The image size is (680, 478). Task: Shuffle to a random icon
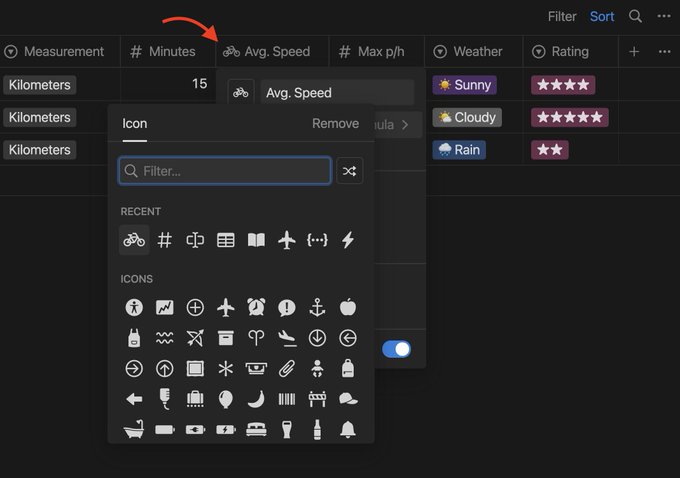[350, 171]
